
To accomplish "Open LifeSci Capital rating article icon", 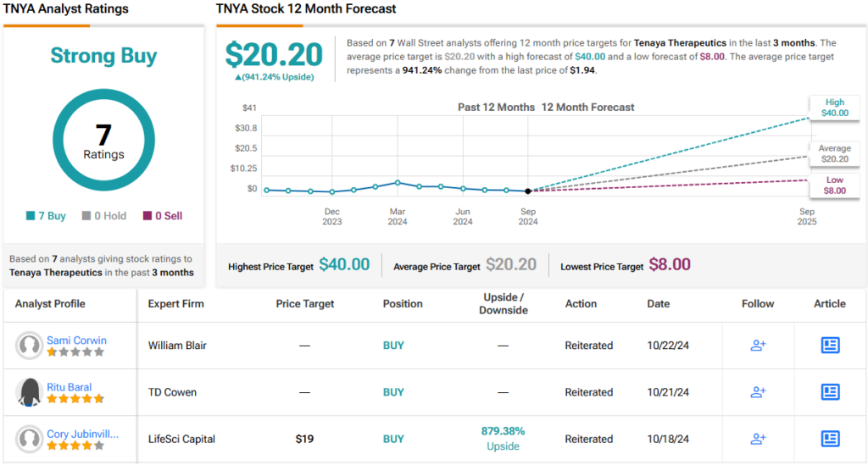I will point(830,439).
